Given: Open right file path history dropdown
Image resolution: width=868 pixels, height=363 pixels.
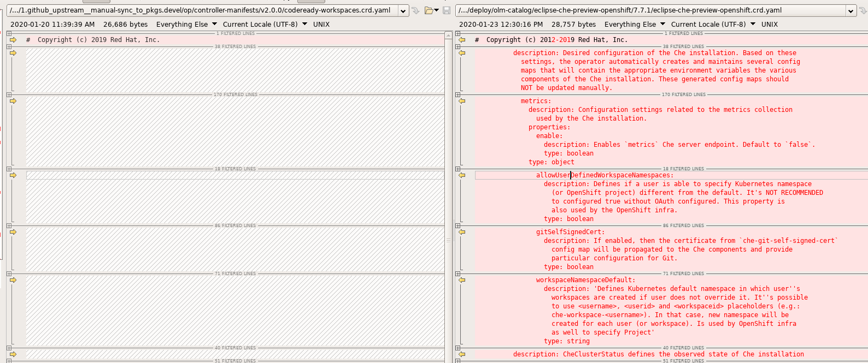Looking at the screenshot, I should 851,11.
